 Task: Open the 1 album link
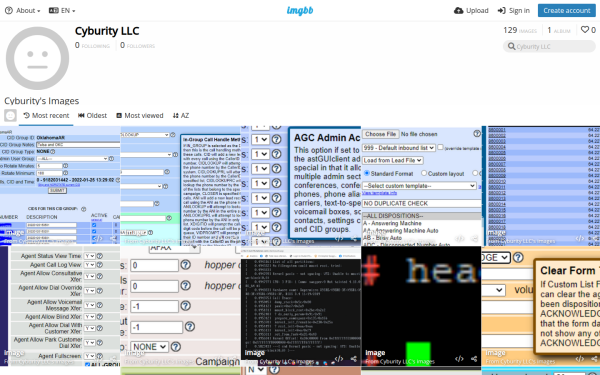[x=559, y=30]
